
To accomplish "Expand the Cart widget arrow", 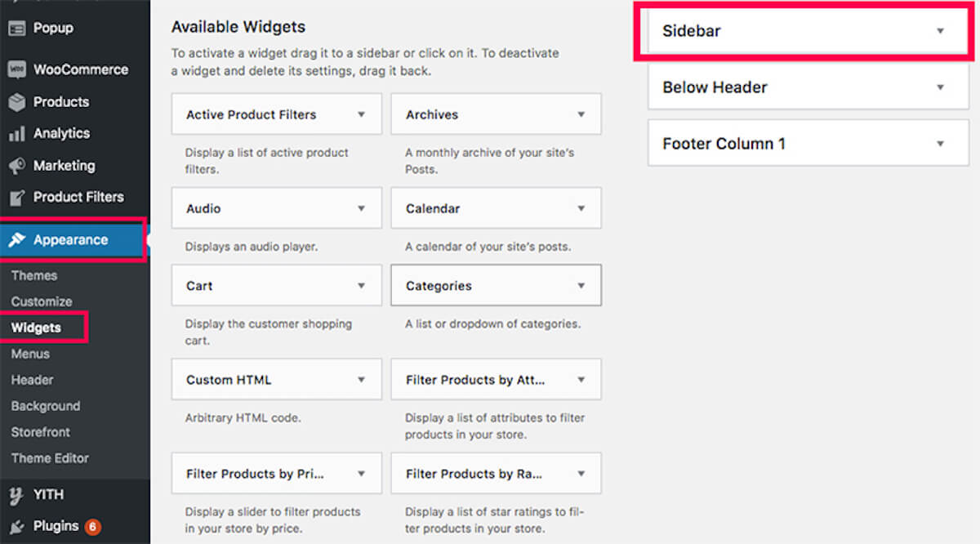I will 361,286.
